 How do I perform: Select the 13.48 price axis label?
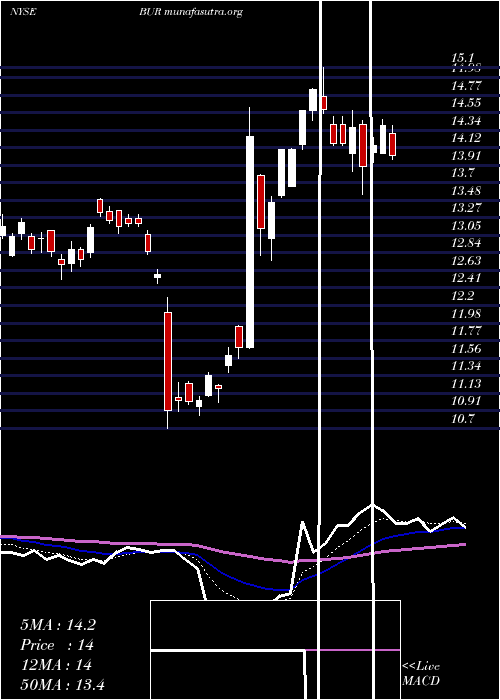(466, 191)
